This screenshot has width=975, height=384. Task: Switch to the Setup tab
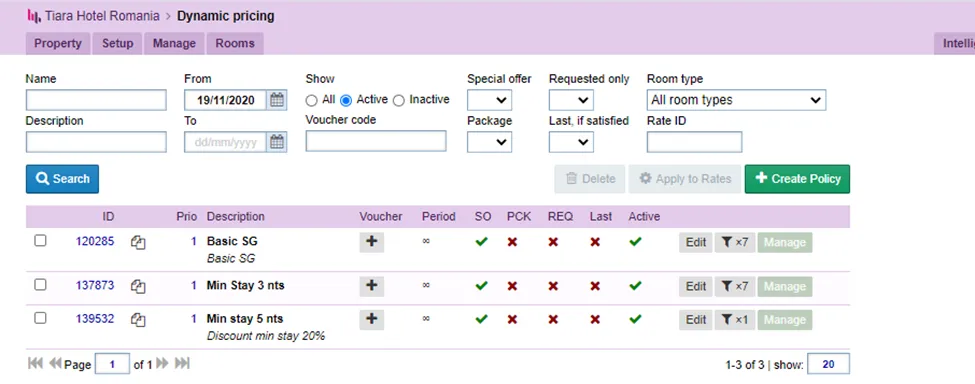pos(118,43)
